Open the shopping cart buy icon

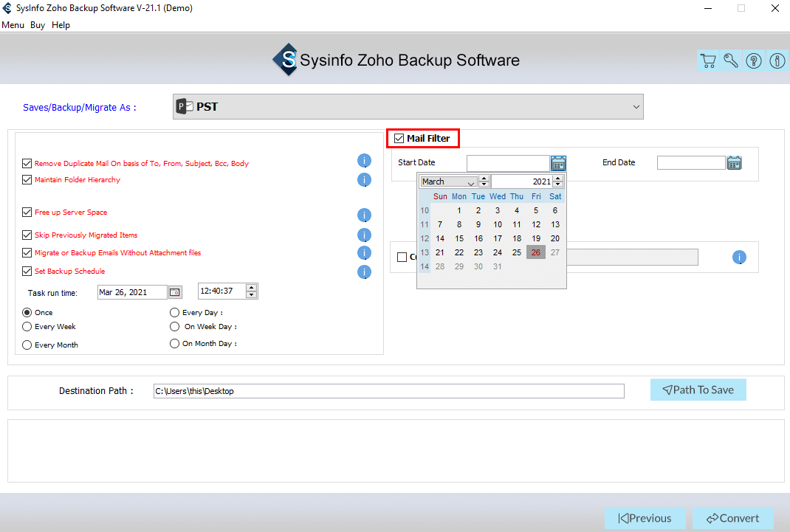708,61
